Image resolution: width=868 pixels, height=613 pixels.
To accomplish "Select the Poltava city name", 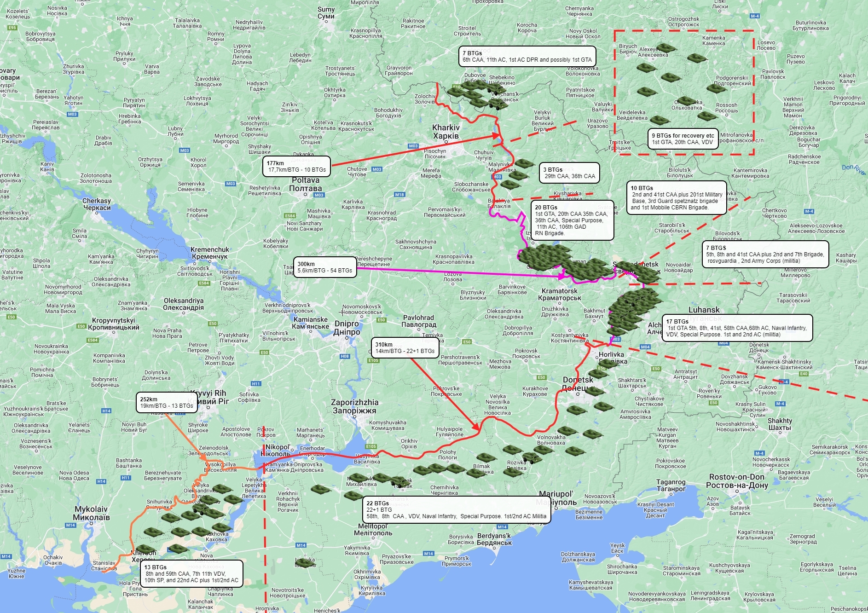I will (306, 184).
